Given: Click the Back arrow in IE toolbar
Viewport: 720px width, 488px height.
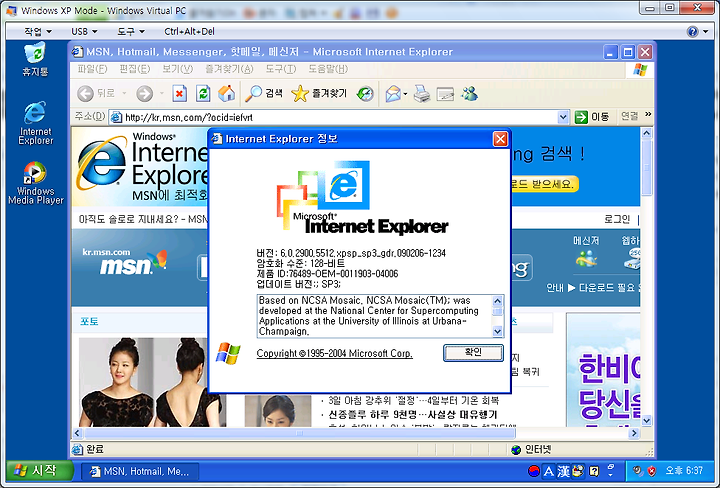Looking at the screenshot, I should pos(85,94).
